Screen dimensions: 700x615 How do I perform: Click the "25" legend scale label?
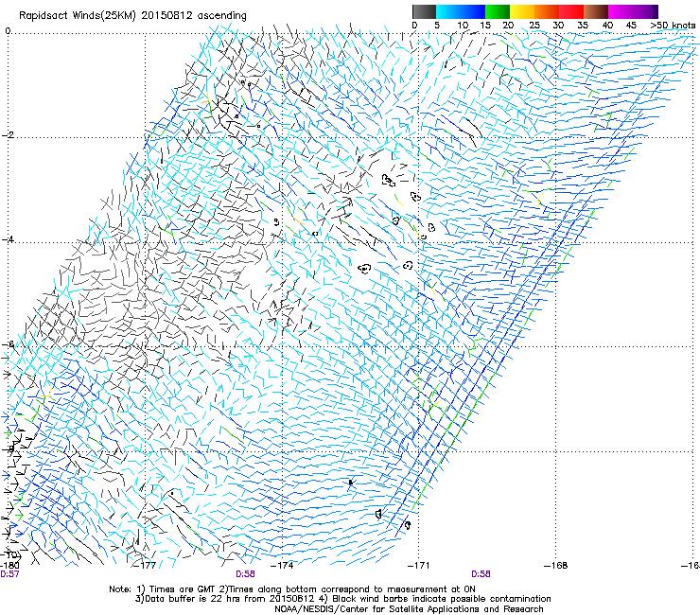pos(534,26)
